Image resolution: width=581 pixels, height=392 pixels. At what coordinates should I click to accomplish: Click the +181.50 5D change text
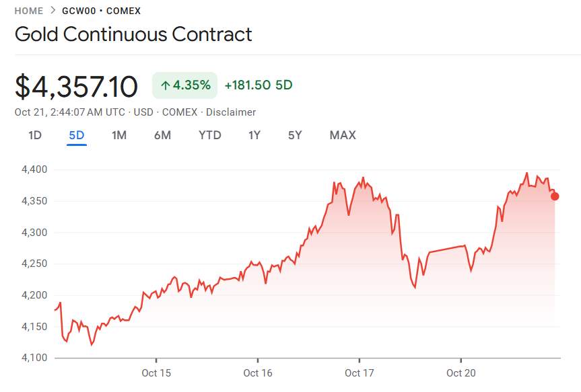[258, 85]
